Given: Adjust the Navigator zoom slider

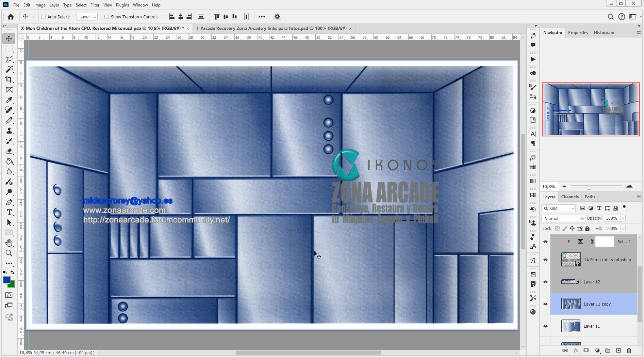Looking at the screenshot, I should tap(589, 188).
